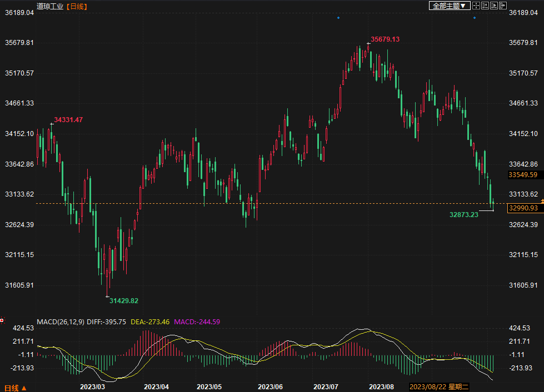The image size is (544, 392).
Task: Click the 2023/03 label on time axis
Action: point(92,386)
